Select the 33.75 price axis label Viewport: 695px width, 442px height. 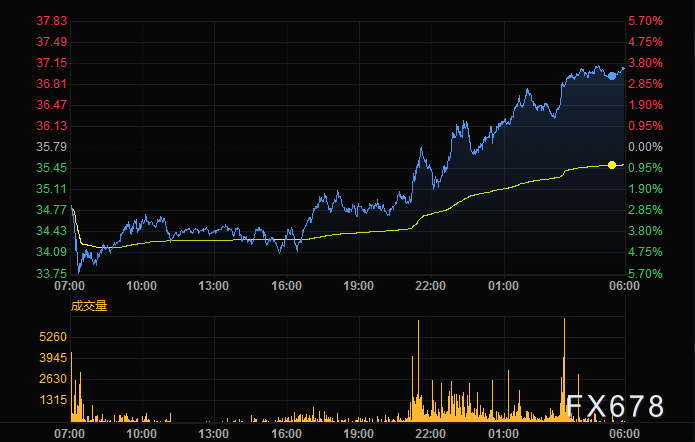coord(51,273)
